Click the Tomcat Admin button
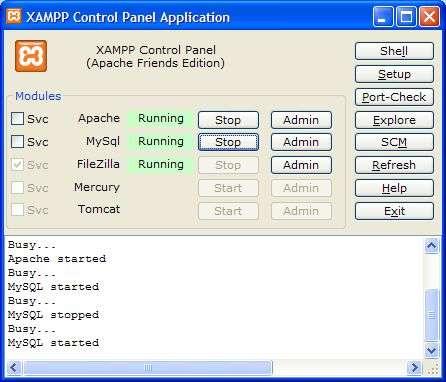446x382 pixels. [301, 211]
